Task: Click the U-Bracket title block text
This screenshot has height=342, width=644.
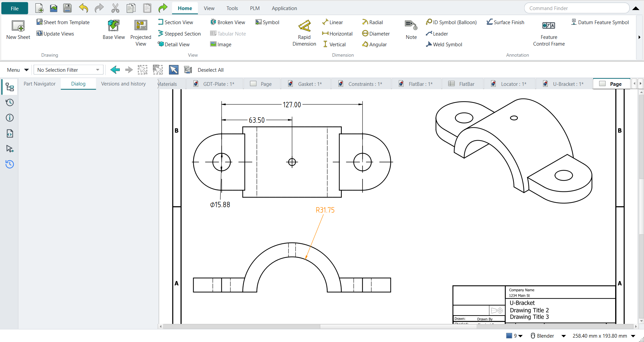Action: (x=522, y=303)
